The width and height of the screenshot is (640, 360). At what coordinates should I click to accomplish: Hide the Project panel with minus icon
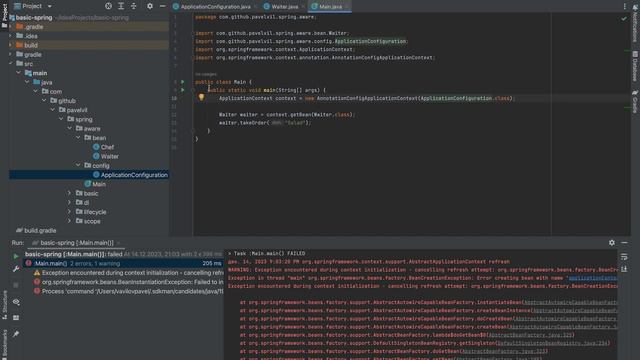pyautogui.click(x=162, y=6)
